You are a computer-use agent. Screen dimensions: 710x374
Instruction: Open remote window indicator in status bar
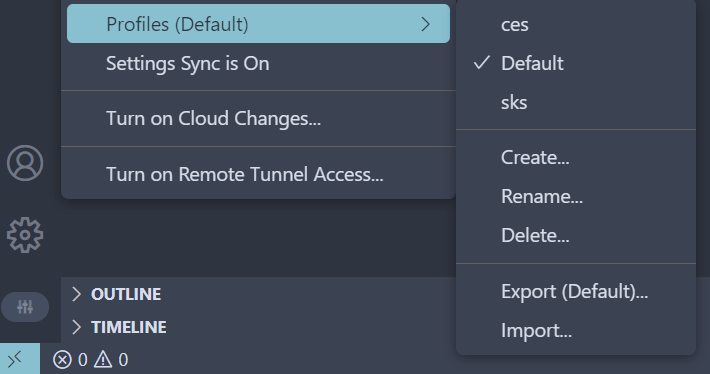(19, 359)
